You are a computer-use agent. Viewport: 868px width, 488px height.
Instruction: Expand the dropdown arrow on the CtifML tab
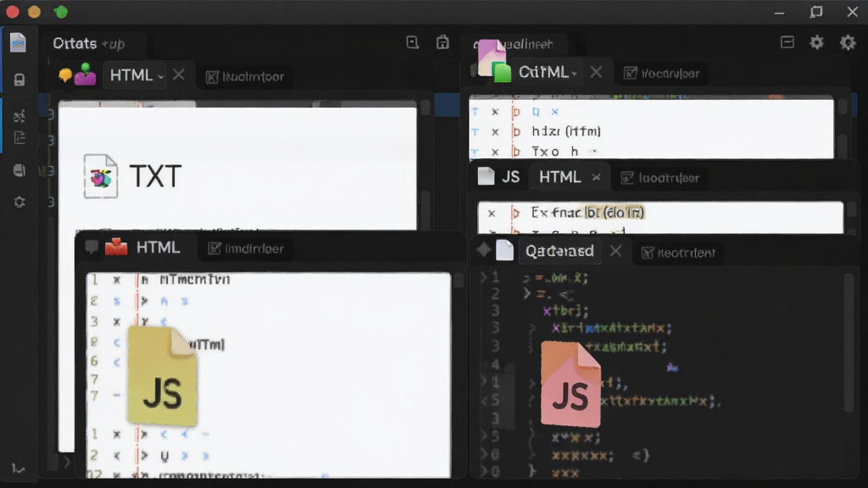click(574, 74)
